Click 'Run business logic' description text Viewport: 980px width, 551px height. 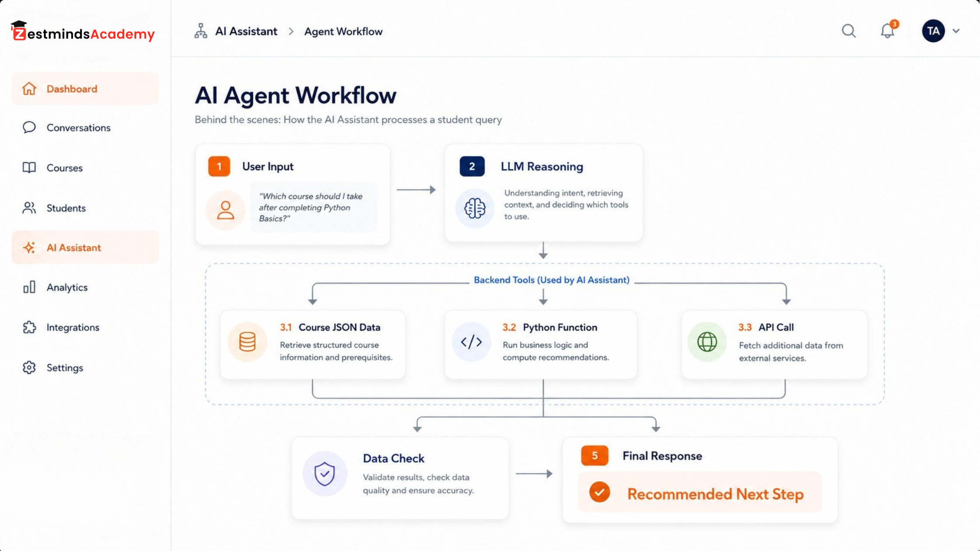click(x=556, y=351)
